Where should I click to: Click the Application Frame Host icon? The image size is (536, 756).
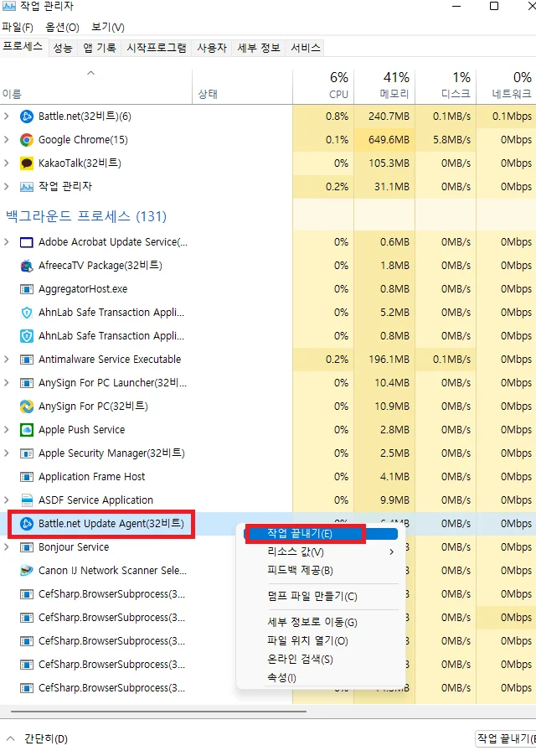[27, 477]
